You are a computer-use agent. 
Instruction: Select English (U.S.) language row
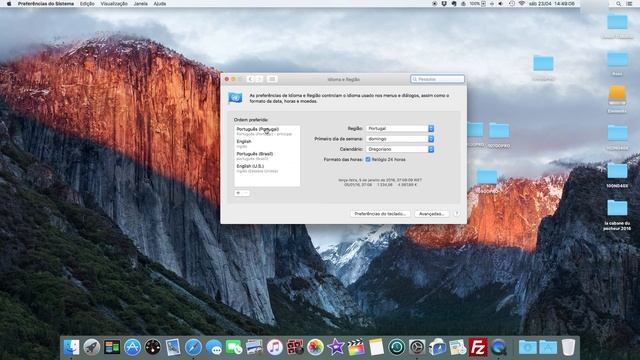tap(267, 169)
